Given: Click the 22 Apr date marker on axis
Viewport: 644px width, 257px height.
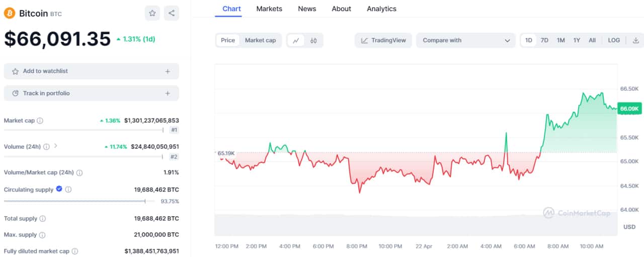Looking at the screenshot, I should [x=424, y=246].
